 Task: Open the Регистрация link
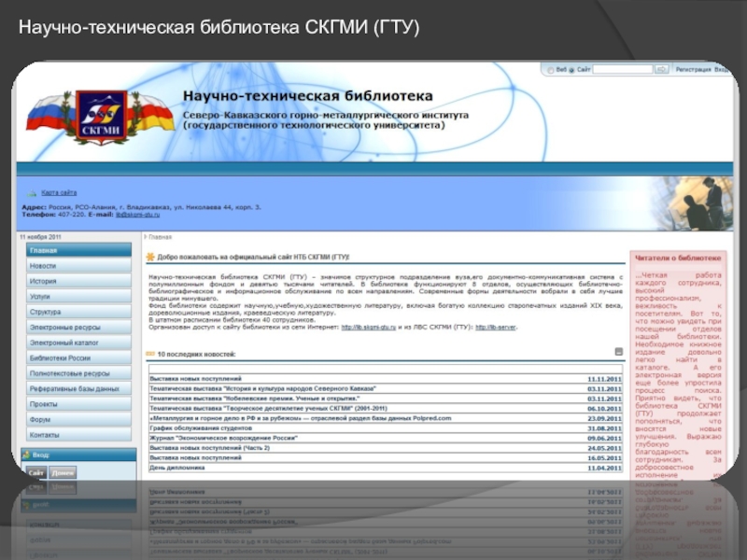point(693,69)
